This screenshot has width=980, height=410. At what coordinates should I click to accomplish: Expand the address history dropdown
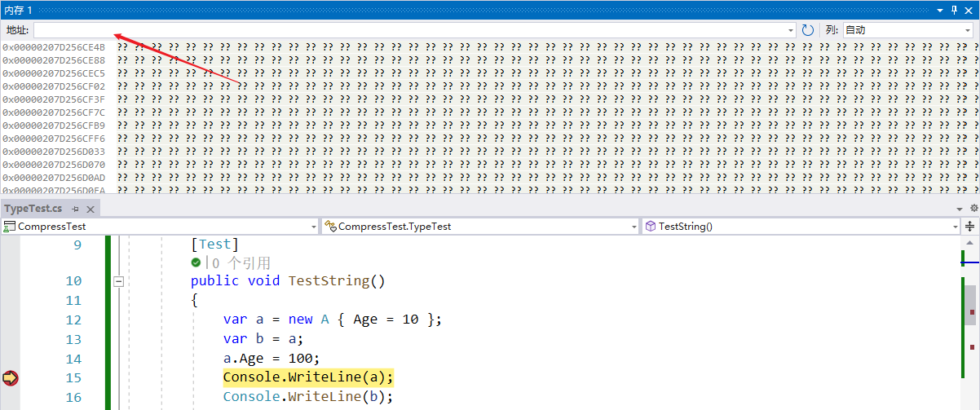[791, 30]
